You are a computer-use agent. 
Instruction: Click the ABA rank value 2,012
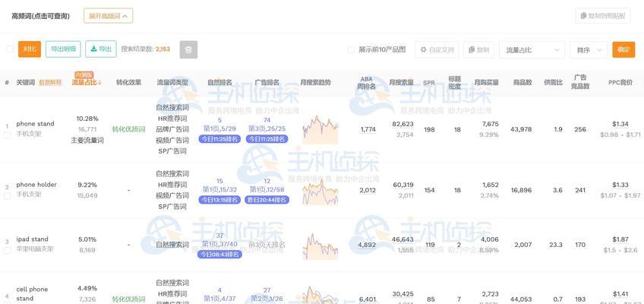click(368, 190)
